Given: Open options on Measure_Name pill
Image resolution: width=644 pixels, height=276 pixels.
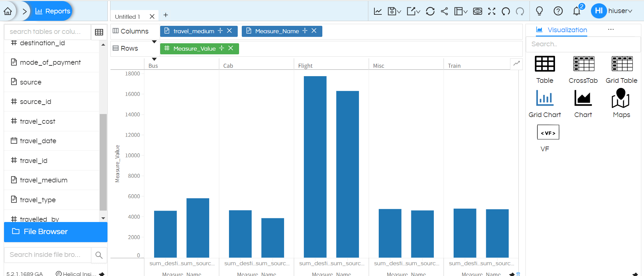Looking at the screenshot, I should [305, 31].
